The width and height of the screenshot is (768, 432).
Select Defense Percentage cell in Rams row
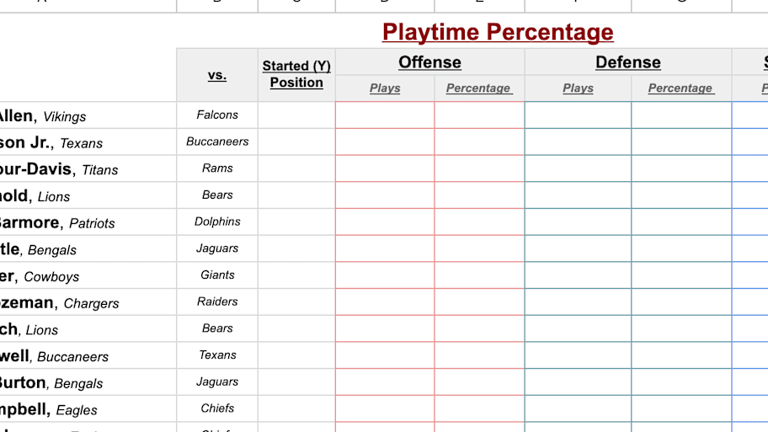(680, 168)
